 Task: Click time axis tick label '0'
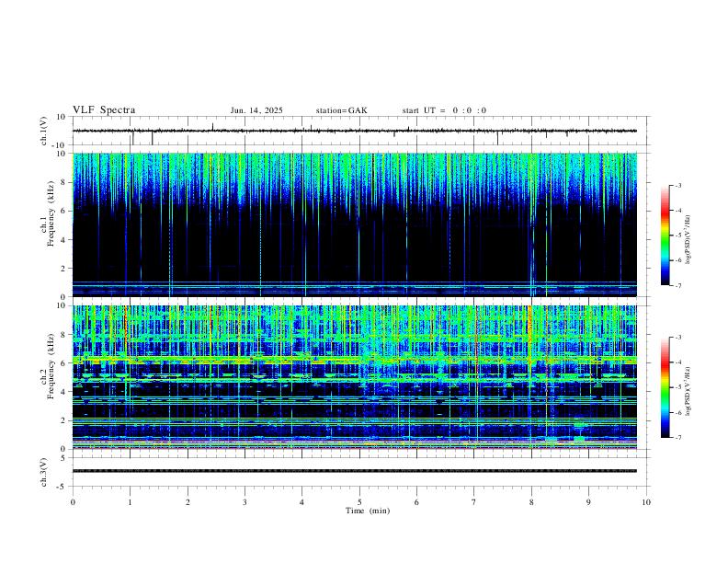coord(73,502)
